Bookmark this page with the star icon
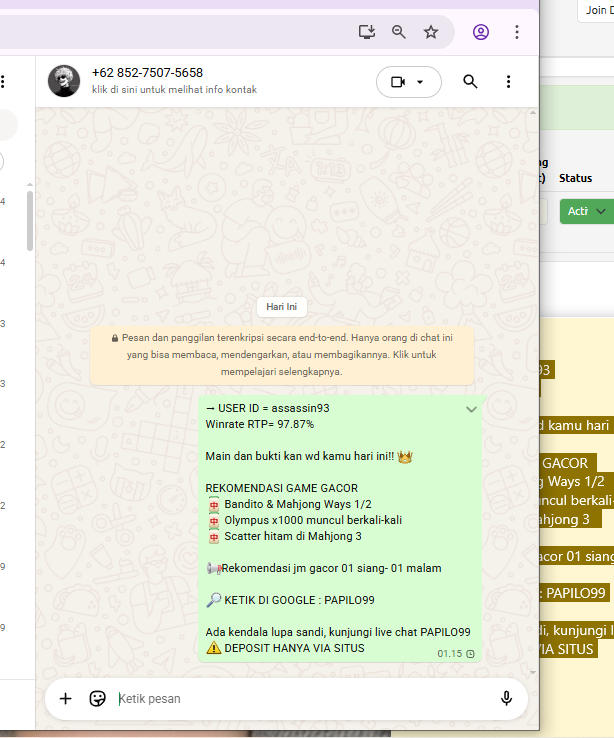Image resolution: width=614 pixels, height=738 pixels. 431,32
